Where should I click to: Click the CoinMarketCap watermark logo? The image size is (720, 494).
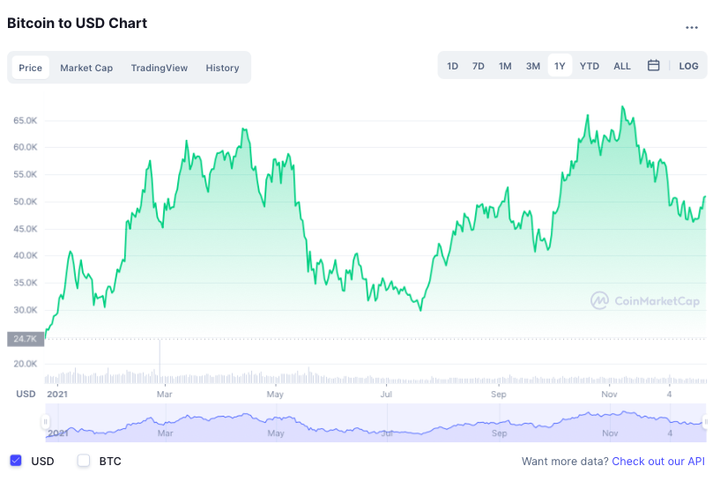point(644,300)
